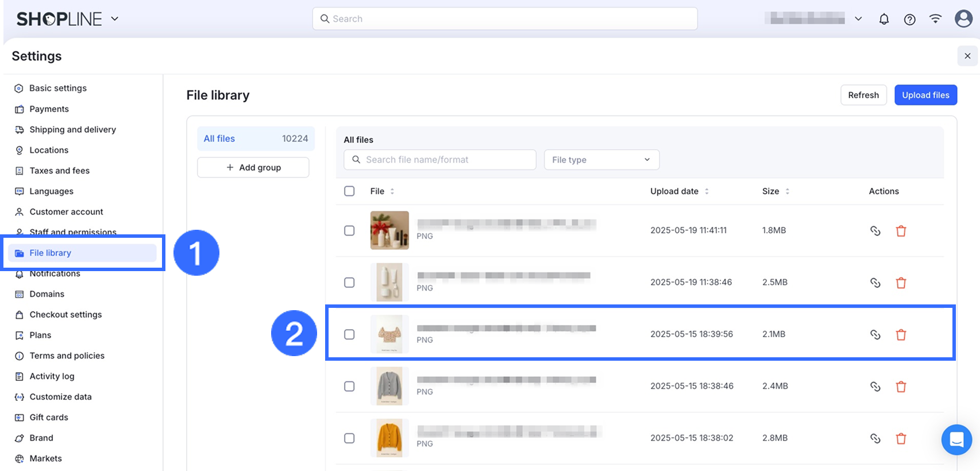This screenshot has height=471, width=980.
Task: Copy link for the 2025-05-15 18:39:56 file
Action: pyautogui.click(x=875, y=334)
